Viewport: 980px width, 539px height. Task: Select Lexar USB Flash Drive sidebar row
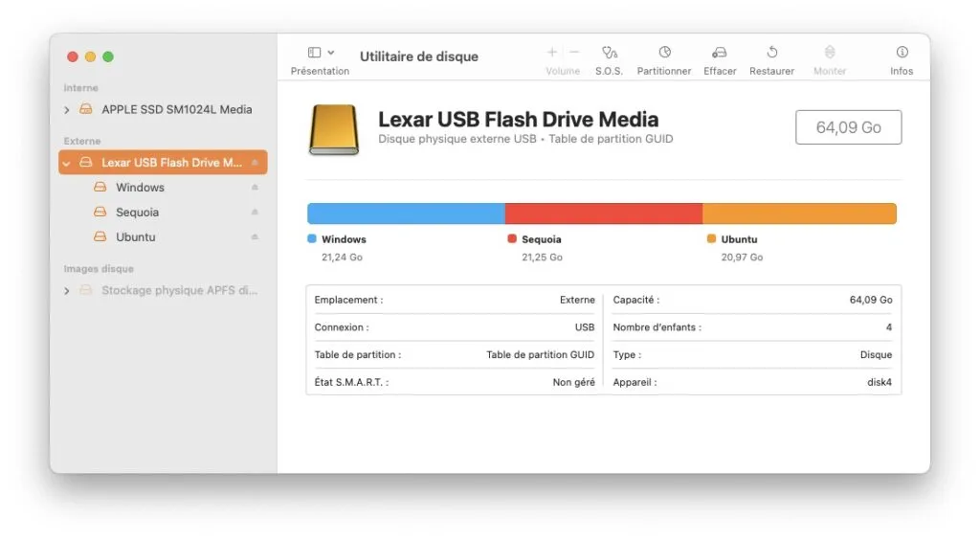[163, 163]
